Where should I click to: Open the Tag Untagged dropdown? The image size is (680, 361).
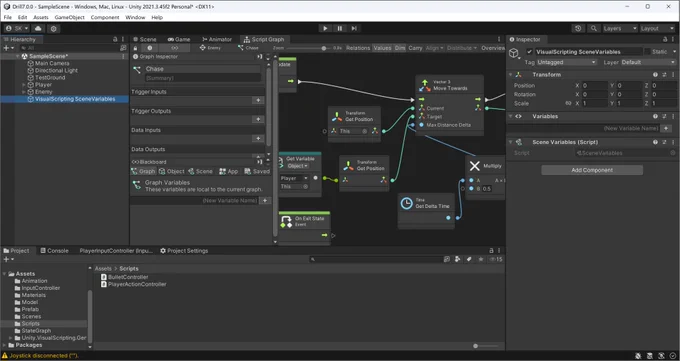coord(567,62)
